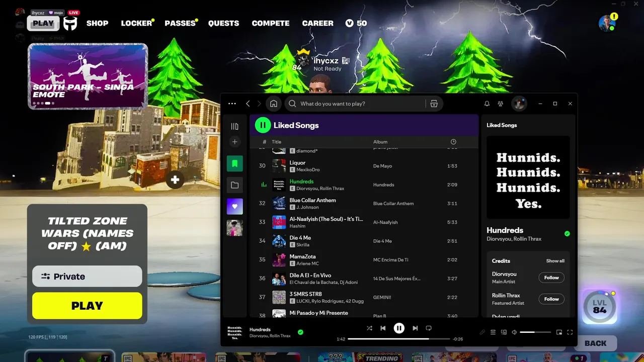Open connect to a device icon
Image resolution: width=644 pixels, height=362 pixels.
click(x=504, y=332)
